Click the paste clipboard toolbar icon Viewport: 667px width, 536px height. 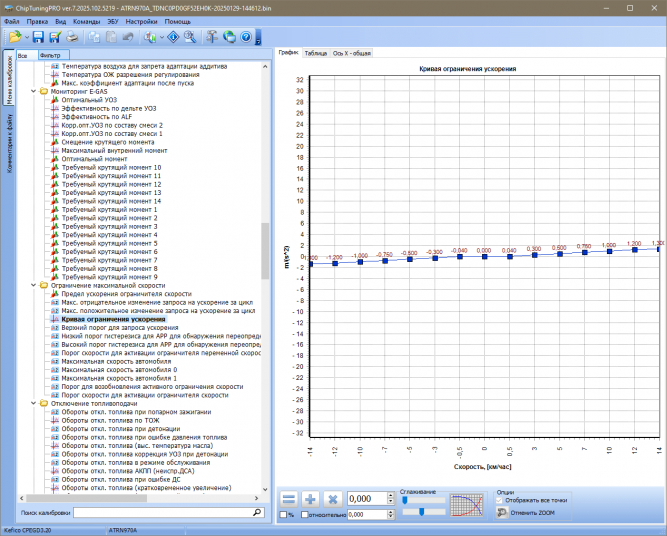coord(111,37)
